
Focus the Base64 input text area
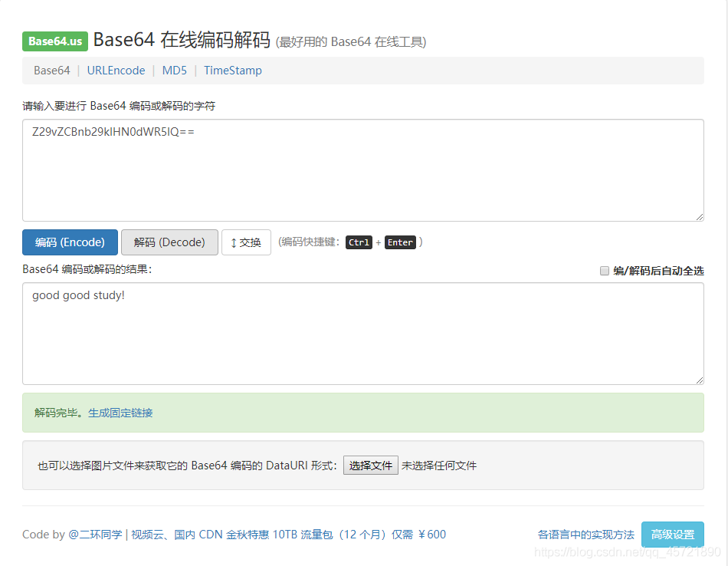tap(363, 170)
